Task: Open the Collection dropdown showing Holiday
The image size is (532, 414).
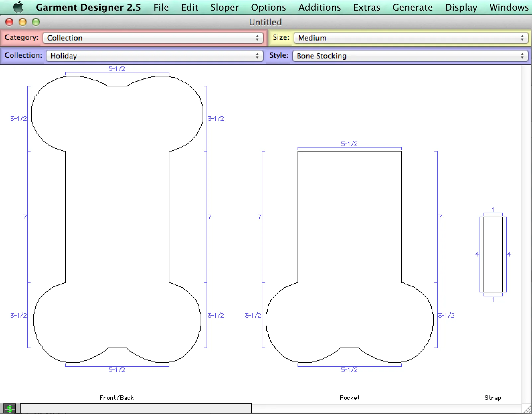Action: click(155, 56)
